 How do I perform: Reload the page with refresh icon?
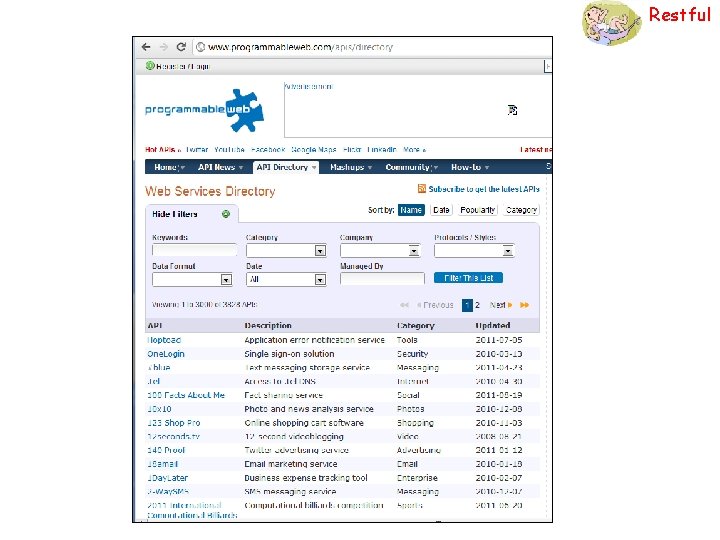(181, 47)
